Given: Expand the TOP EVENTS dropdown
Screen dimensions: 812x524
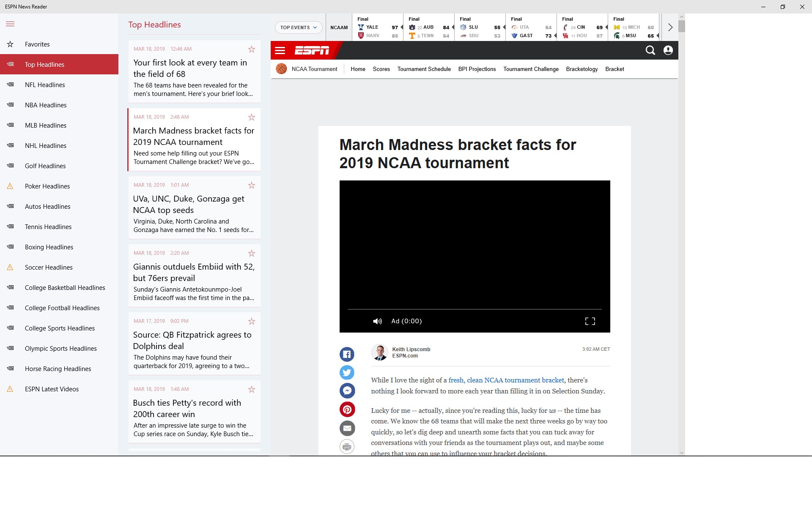Looking at the screenshot, I should (299, 27).
